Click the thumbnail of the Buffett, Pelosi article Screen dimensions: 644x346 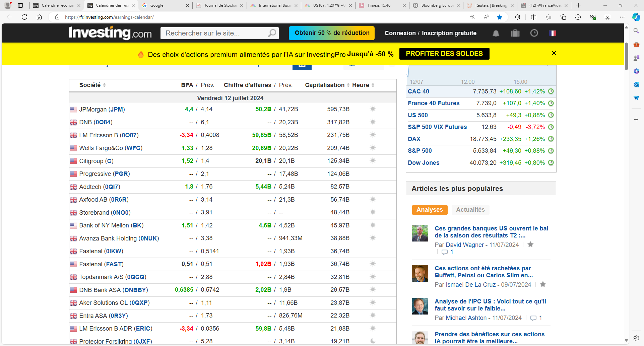click(420, 273)
